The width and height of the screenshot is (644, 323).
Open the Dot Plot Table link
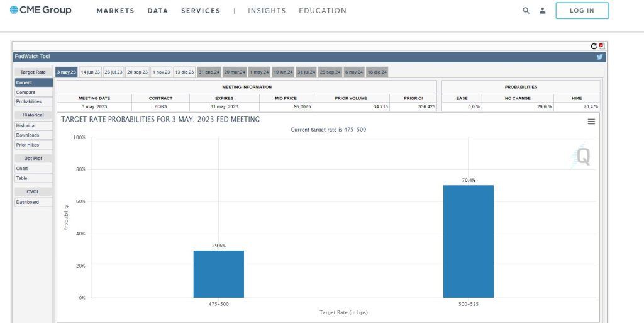(34, 178)
